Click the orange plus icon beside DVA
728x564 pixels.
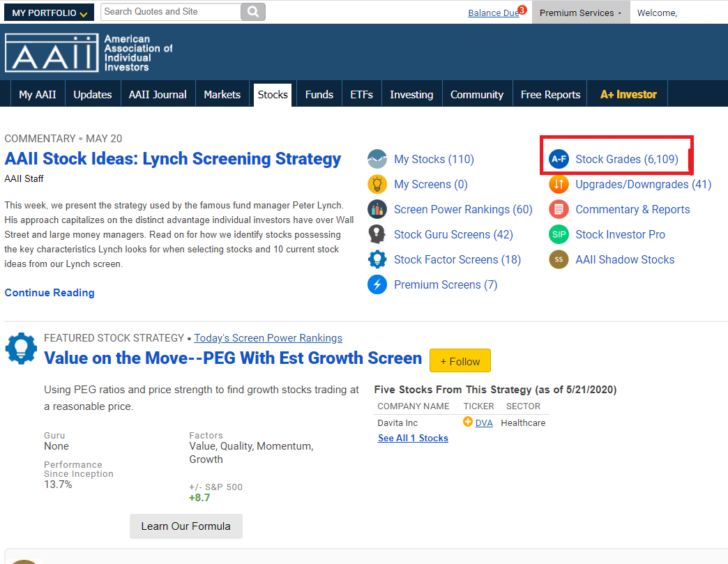467,422
